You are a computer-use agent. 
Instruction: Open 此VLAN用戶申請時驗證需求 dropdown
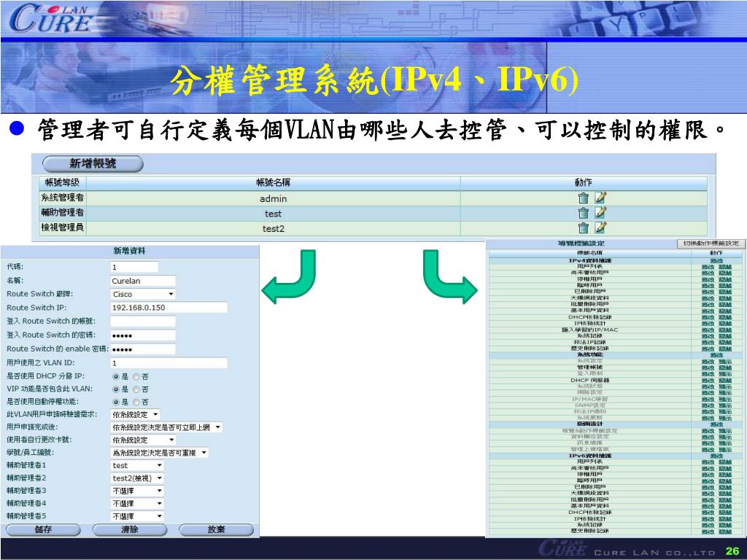click(x=135, y=415)
